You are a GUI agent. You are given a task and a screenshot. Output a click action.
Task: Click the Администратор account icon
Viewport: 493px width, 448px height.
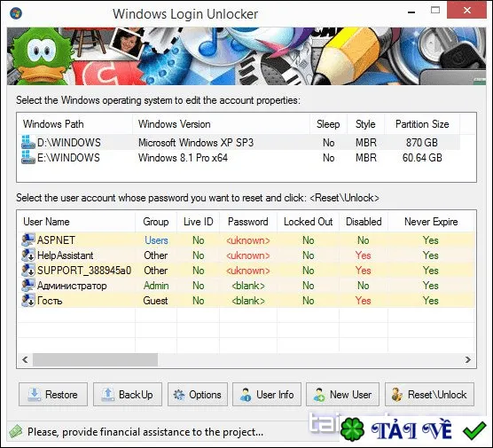pyautogui.click(x=28, y=285)
